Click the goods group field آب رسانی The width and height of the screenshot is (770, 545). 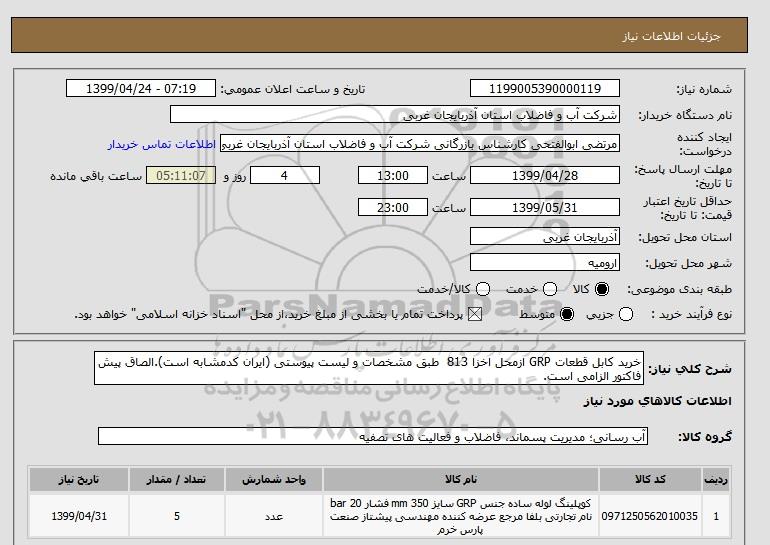[x=373, y=436]
